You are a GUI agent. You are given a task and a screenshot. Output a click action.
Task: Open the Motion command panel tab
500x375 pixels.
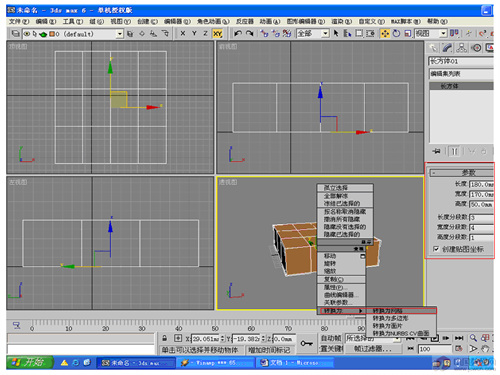477,48
